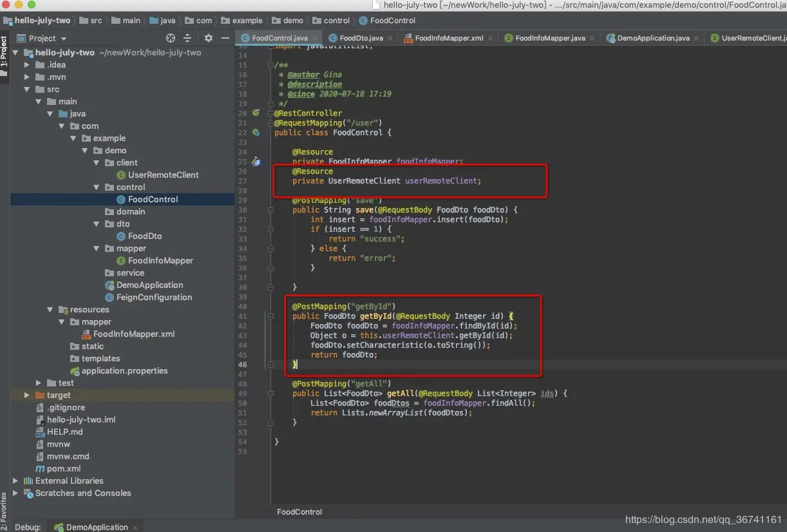Click the locate current file crosshair icon
787x532 pixels.
pyautogui.click(x=170, y=38)
